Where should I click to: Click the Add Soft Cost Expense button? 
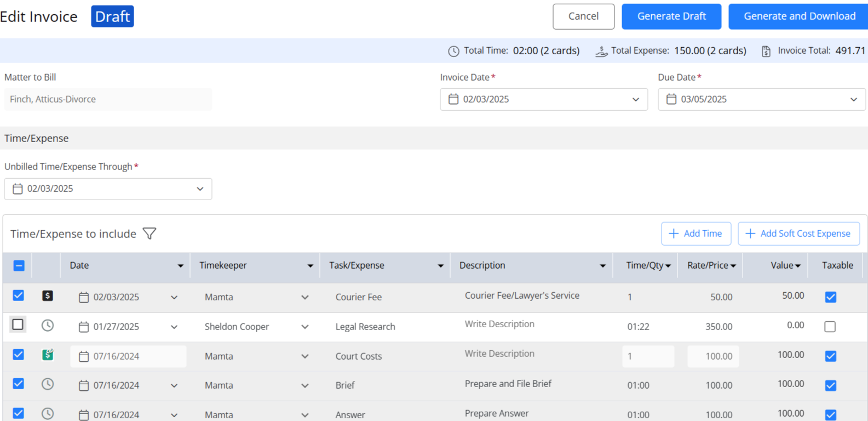pyautogui.click(x=799, y=234)
